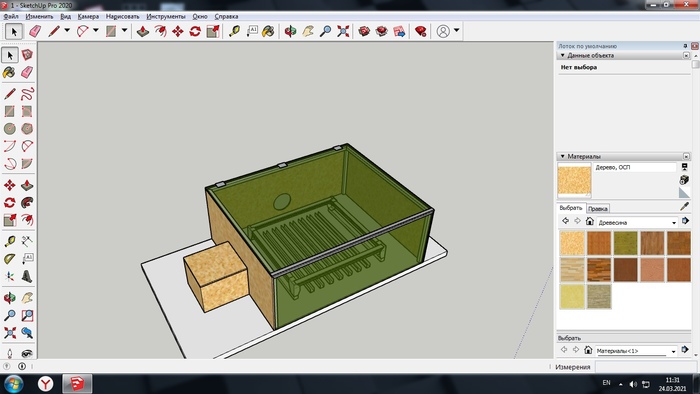The height and width of the screenshot is (394, 700).
Task: Switch to the Правка tab
Action: point(597,208)
